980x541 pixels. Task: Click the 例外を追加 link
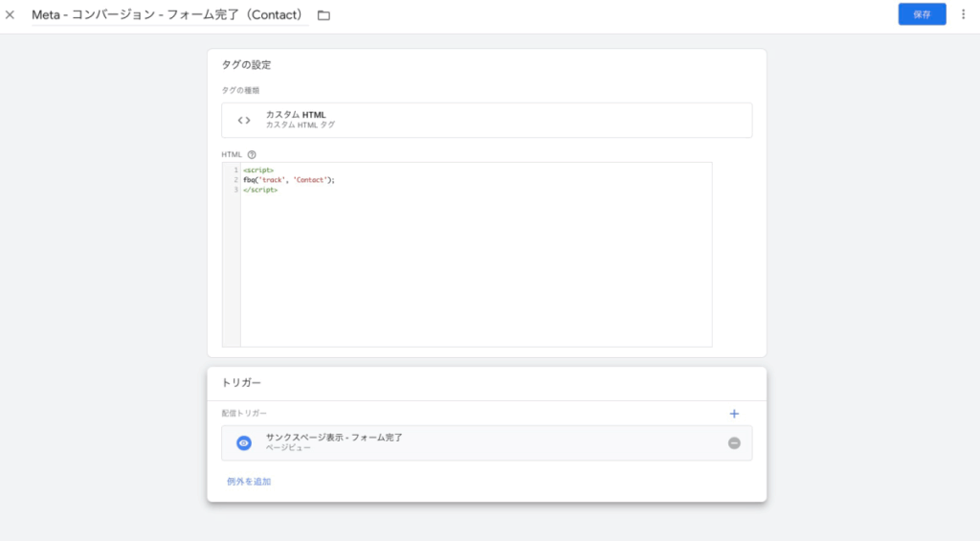click(x=249, y=482)
